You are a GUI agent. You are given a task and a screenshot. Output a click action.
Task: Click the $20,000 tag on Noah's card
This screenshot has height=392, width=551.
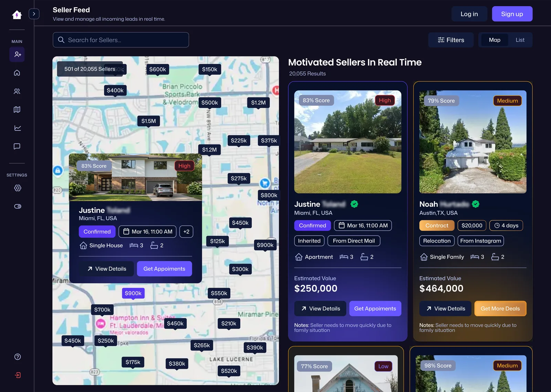pyautogui.click(x=472, y=226)
